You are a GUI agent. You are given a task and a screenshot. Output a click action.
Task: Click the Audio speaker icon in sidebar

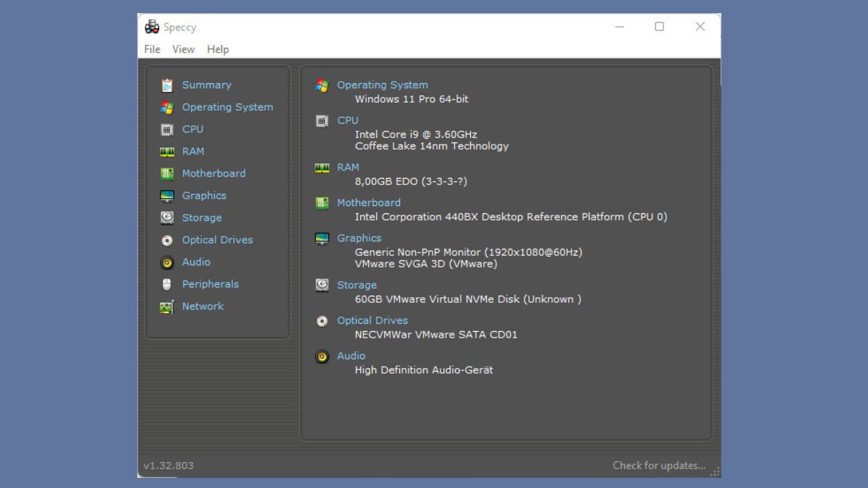coord(167,262)
